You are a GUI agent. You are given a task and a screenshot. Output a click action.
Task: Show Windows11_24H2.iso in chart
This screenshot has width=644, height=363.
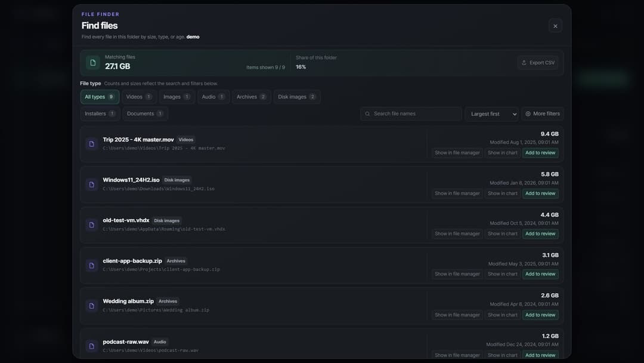502,193
